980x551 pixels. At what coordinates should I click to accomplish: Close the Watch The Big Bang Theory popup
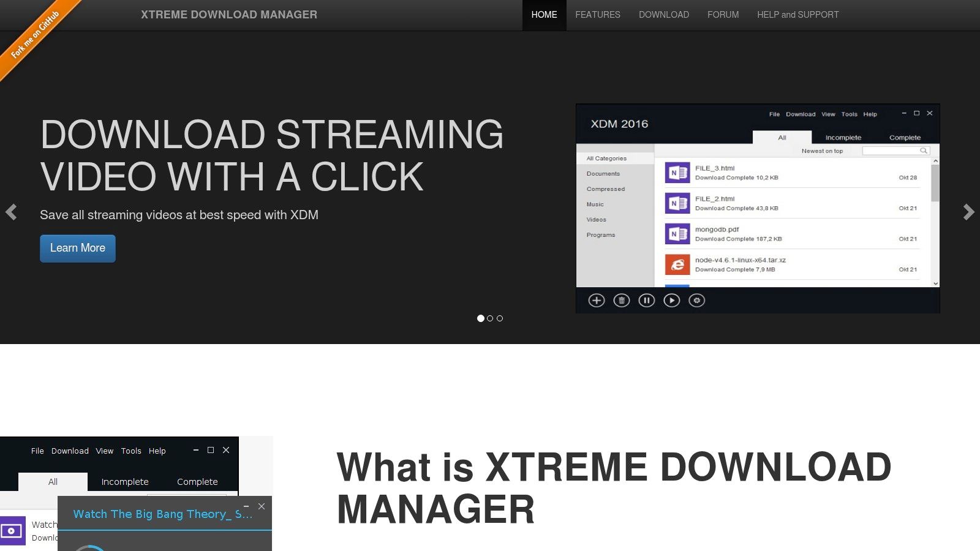click(x=262, y=506)
